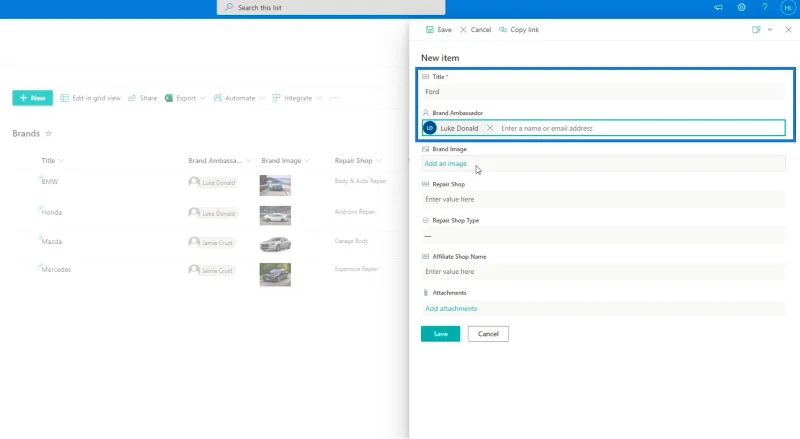Open the Mazda brand image thumbnail
The image size is (800, 439).
[275, 244]
